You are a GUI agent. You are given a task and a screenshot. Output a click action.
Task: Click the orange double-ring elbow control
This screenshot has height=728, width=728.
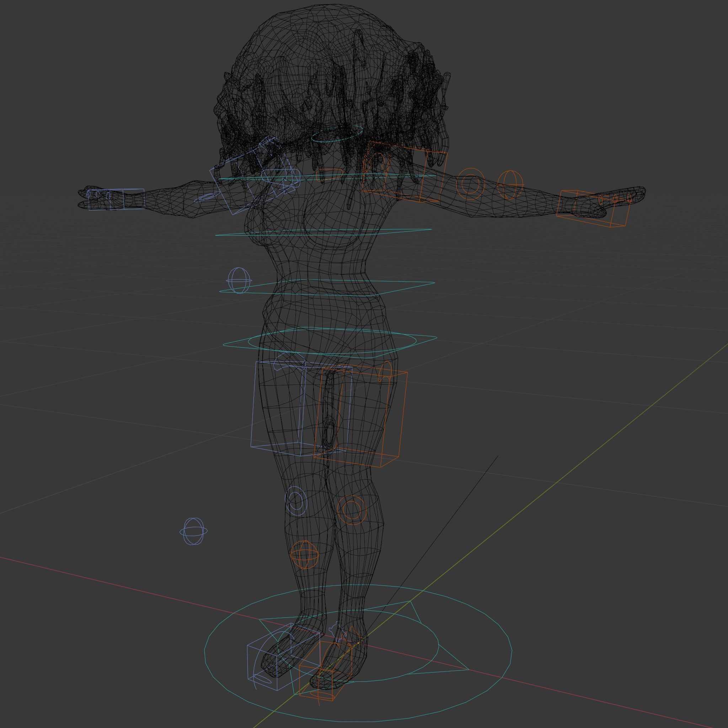470,184
